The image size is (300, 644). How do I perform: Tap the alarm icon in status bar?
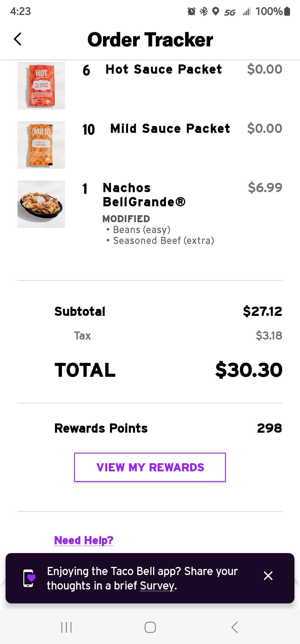click(191, 11)
